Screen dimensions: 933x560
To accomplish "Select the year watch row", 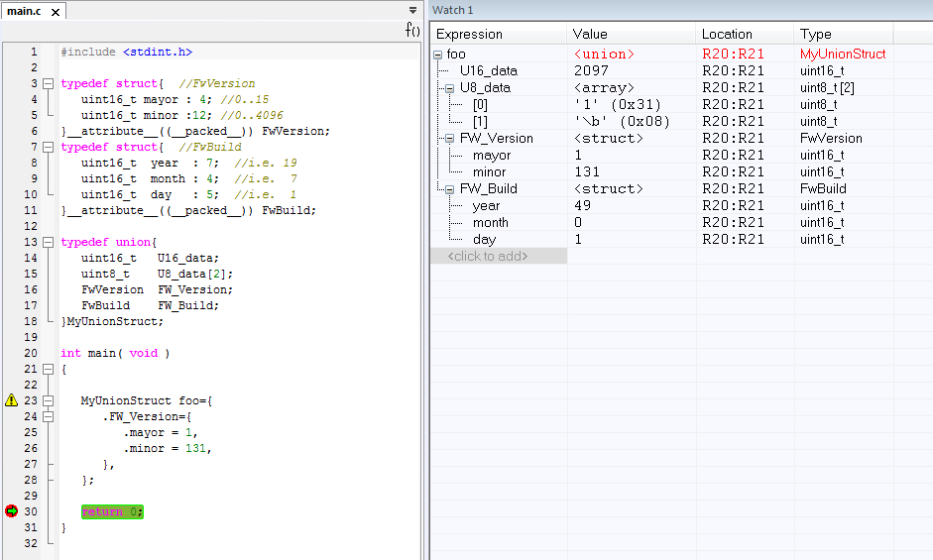I will [681, 206].
